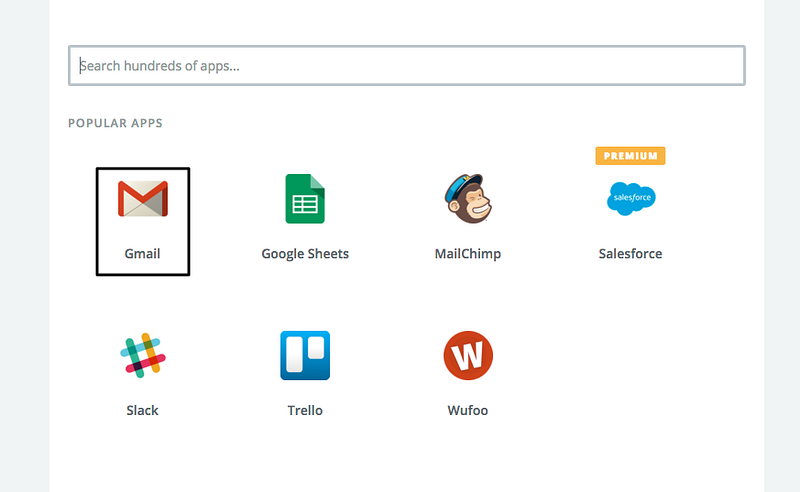The height and width of the screenshot is (492, 800).
Task: Click the Salesforce name label
Action: click(631, 254)
